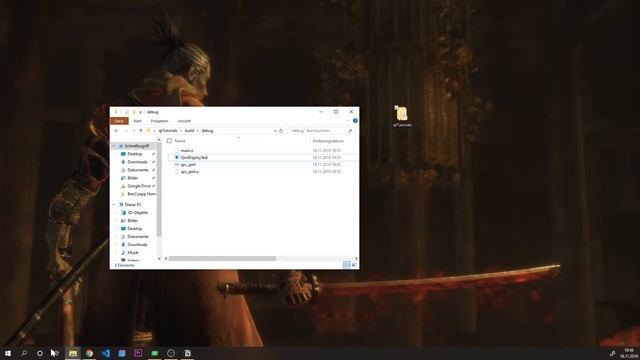The image size is (640, 360).
Task: Click the build breadcrumb segment
Action: [x=189, y=131]
